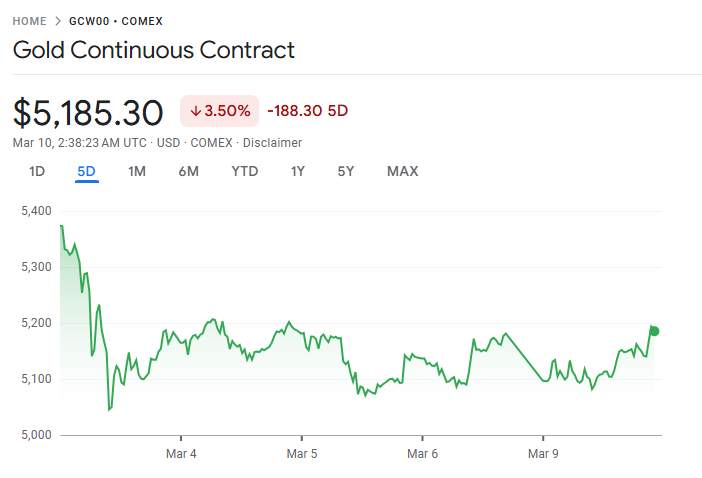Switch to the 1M time range
This screenshot has height=478, width=702.
pos(137,171)
